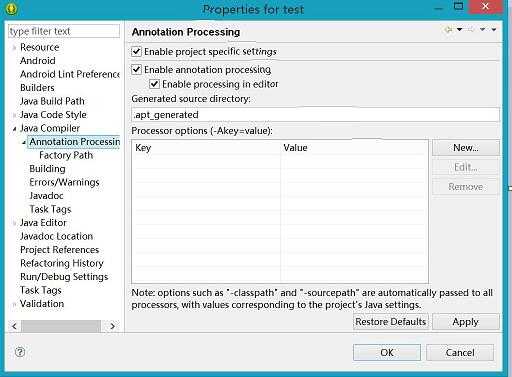Click the sidebar horizontal scrollbar thumb
The width and height of the screenshot is (512, 377).
(61, 326)
